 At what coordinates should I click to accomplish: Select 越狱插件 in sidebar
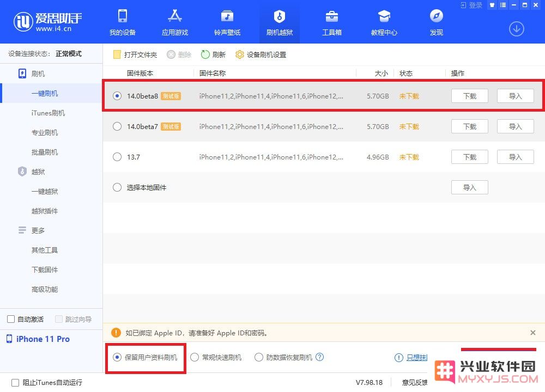click(x=45, y=211)
